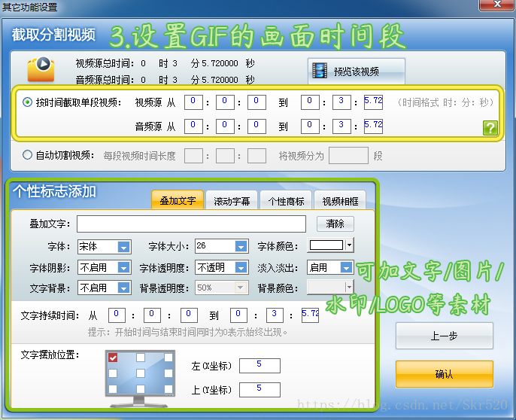
Task: Click the text duration end minute field
Action: pos(275,315)
